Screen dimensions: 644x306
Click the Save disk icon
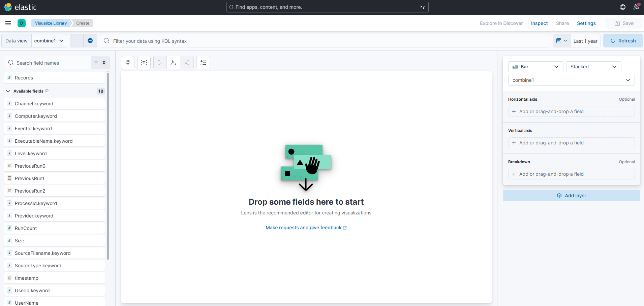617,23
